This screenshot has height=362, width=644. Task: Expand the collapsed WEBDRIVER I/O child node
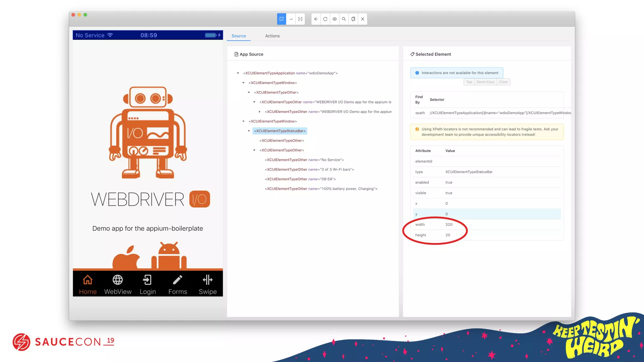pos(259,112)
